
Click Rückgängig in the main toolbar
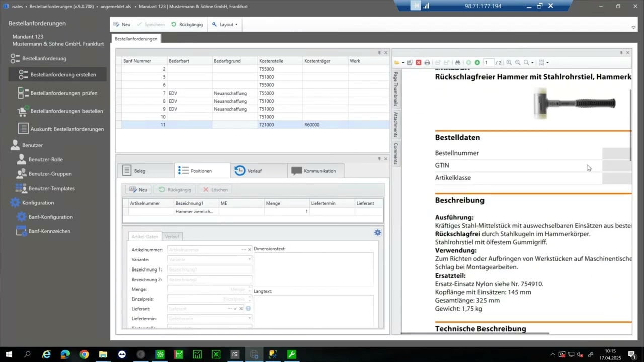click(187, 24)
